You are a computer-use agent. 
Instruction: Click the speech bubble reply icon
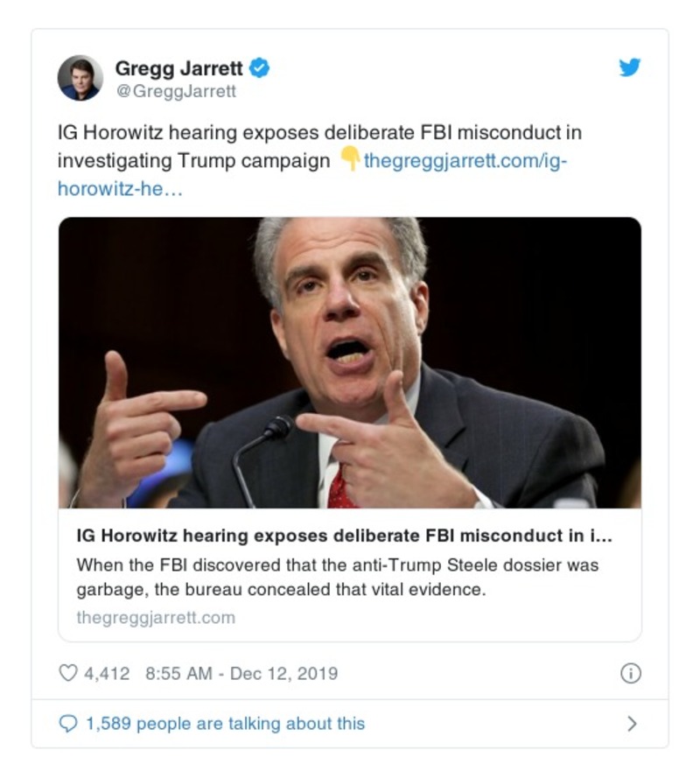[67, 724]
